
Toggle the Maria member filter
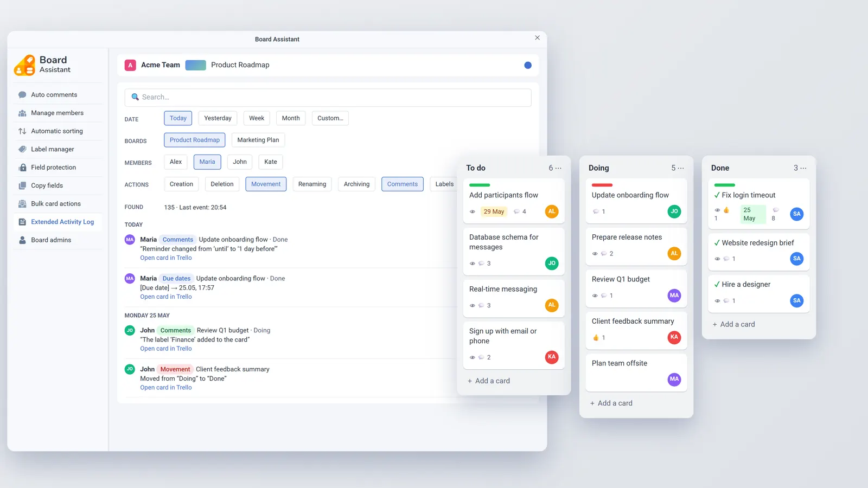(x=207, y=162)
